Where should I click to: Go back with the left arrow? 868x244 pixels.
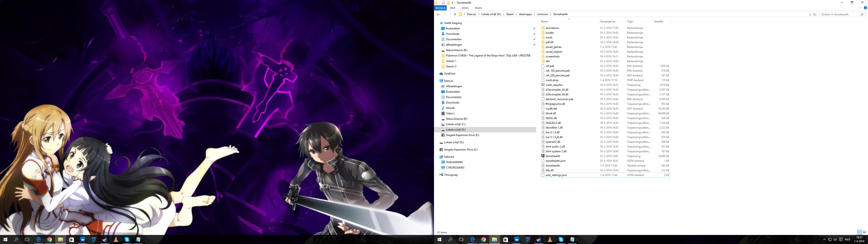point(438,14)
